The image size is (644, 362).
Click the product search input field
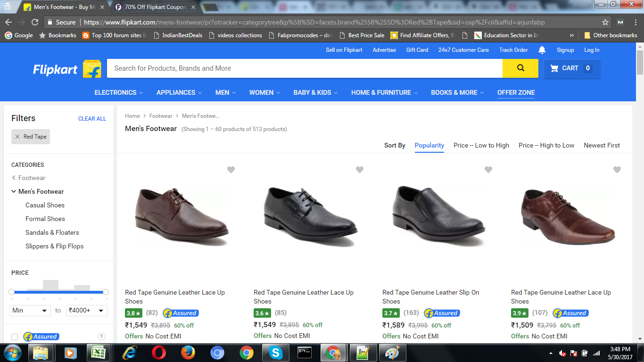305,68
